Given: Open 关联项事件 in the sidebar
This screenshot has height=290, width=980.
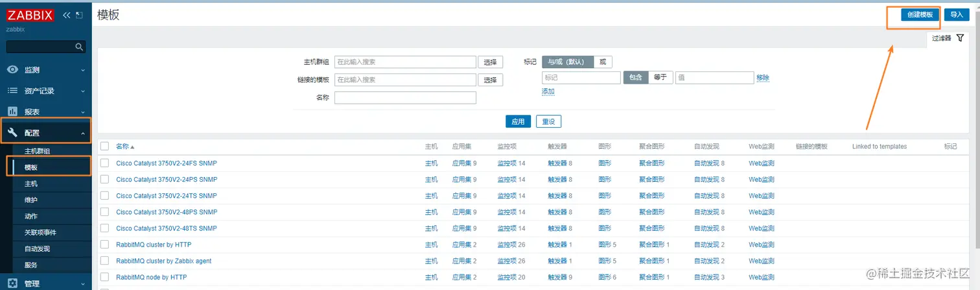Looking at the screenshot, I should coord(40,232).
